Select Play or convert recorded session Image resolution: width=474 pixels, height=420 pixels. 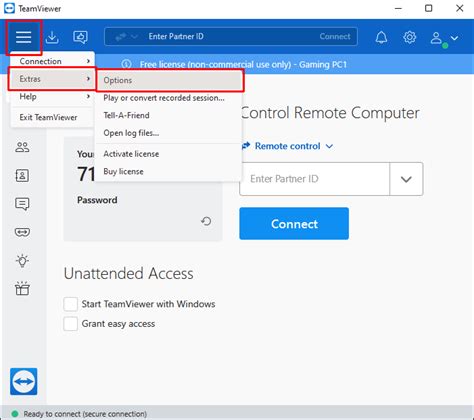pyautogui.click(x=168, y=98)
